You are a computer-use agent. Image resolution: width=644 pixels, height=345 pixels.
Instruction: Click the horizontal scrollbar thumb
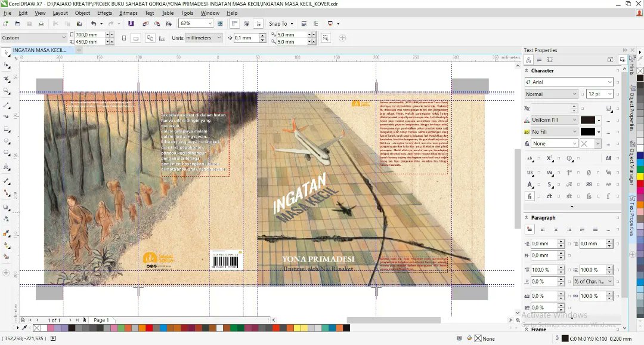tap(394, 320)
